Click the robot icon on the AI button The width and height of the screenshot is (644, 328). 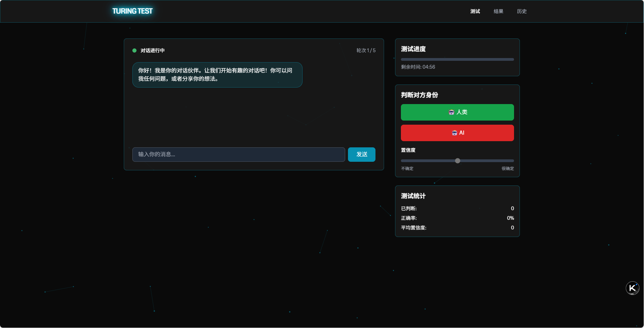click(454, 133)
